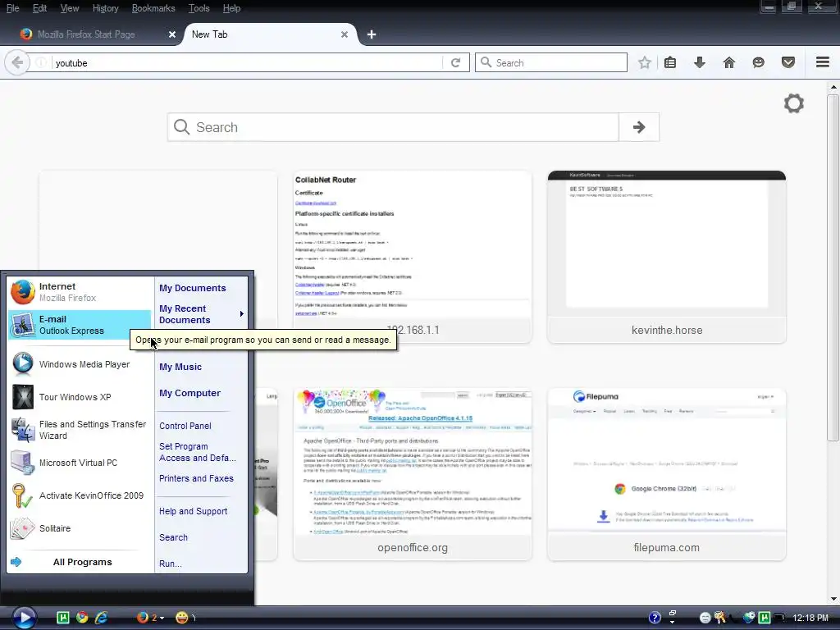Launch Google Chrome from quick launch

[x=82, y=617]
